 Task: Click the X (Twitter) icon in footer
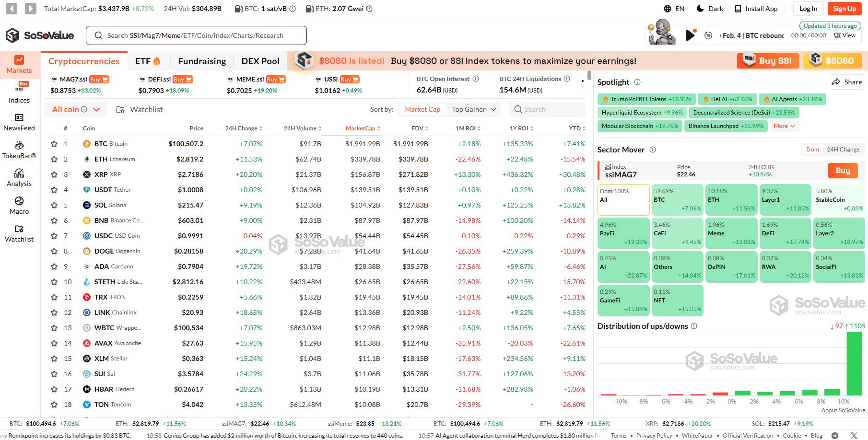(854, 435)
